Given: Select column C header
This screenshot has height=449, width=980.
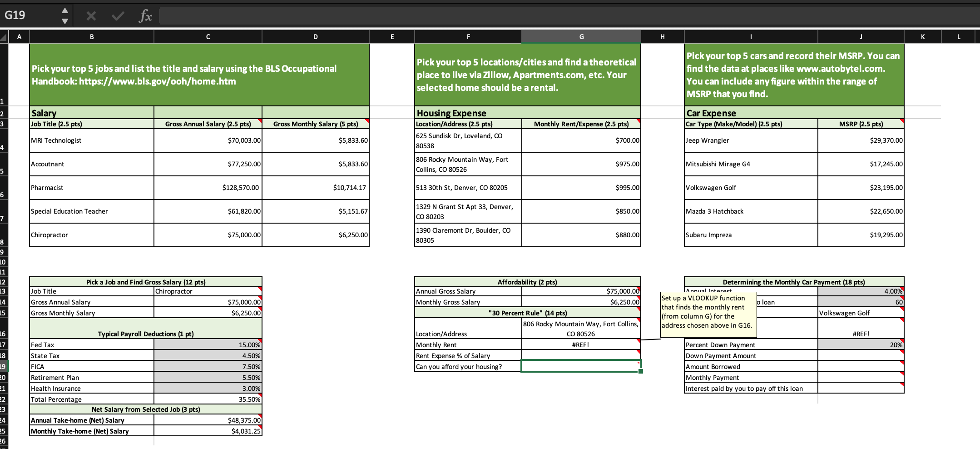Looking at the screenshot, I should point(208,37).
